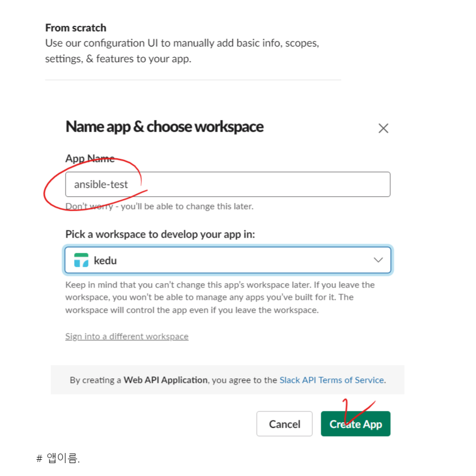Click the 'Don't worry' hint text
The width and height of the screenshot is (476, 476).
(159, 206)
